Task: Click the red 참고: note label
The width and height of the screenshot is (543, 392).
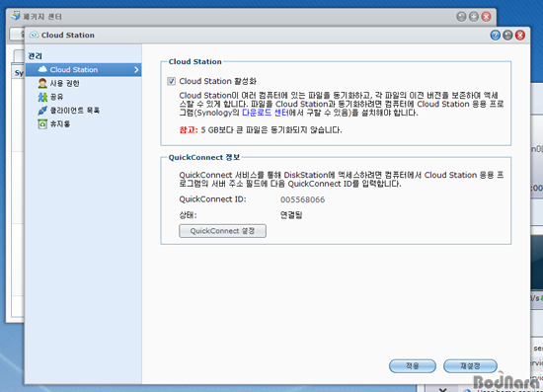Action: pos(189,130)
